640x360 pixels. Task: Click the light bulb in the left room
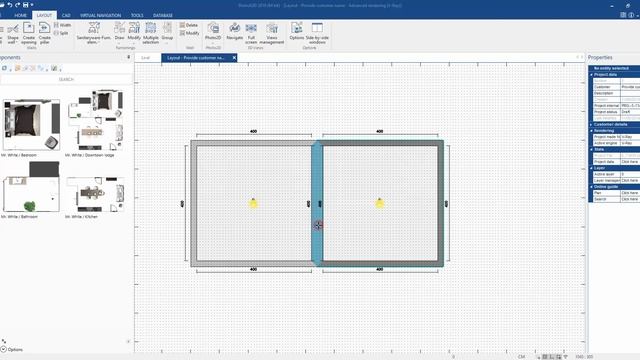[x=253, y=203]
